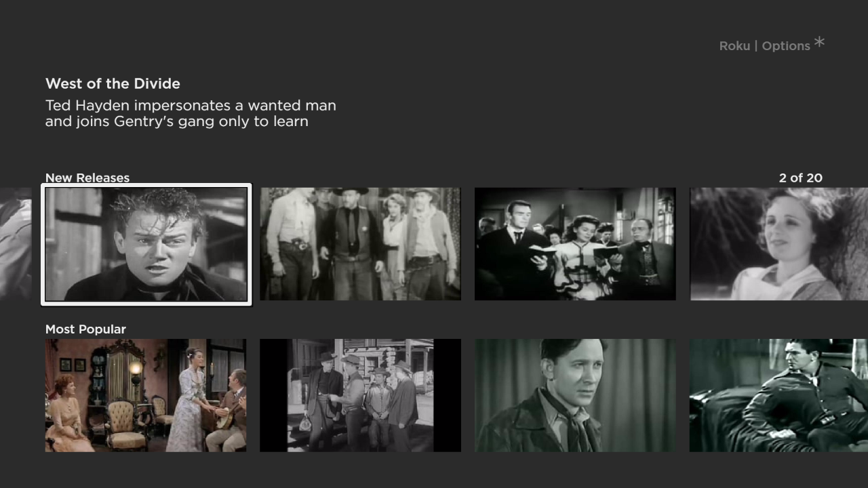This screenshot has height=488, width=868.
Task: Click the Most Popular row heading
Action: point(85,329)
